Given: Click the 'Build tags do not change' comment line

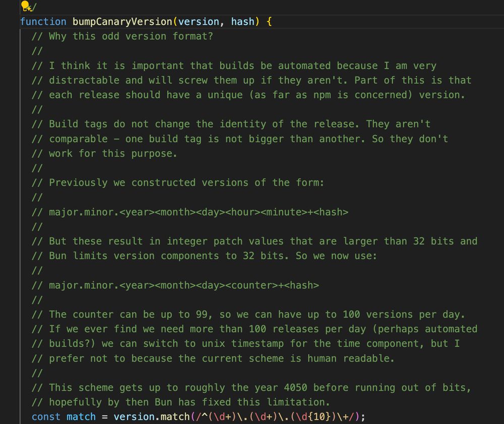Looking at the screenshot, I should (231, 124).
